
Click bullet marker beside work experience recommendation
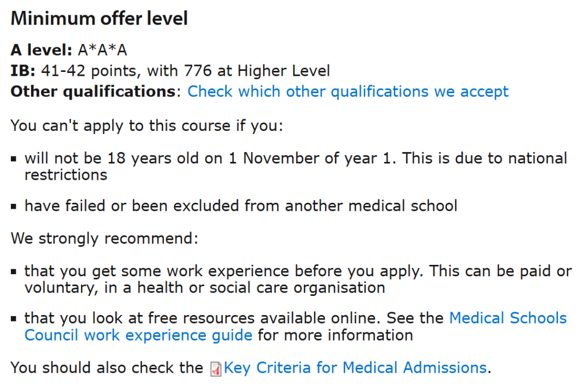tap(14, 272)
